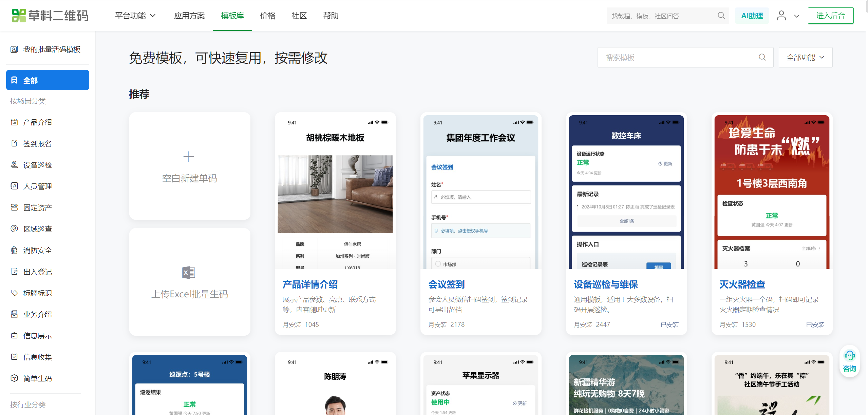Viewport: 868px width, 415px height.
Task: Click the 草料二维码 logo icon
Action: [x=19, y=16]
